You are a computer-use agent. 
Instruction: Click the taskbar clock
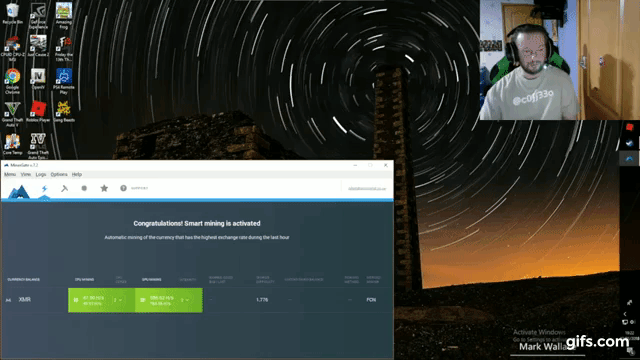[x=630, y=336]
